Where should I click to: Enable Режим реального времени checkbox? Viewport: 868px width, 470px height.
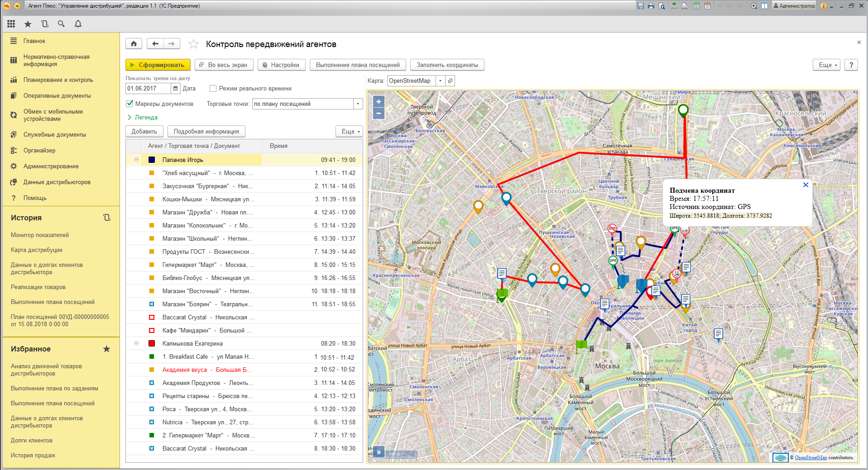coord(213,89)
